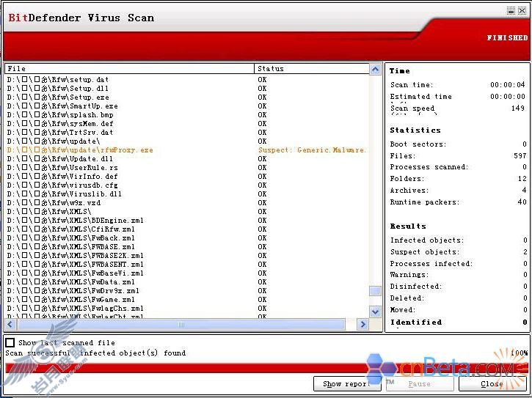This screenshot has height=398, width=532.
Task: Click the Suspect objects label
Action: pos(425,252)
